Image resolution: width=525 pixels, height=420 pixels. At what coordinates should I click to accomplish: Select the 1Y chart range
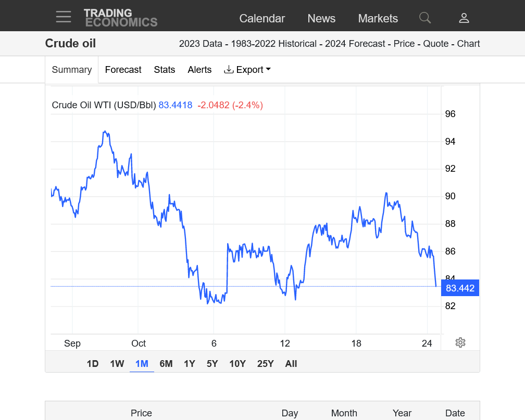click(x=190, y=364)
